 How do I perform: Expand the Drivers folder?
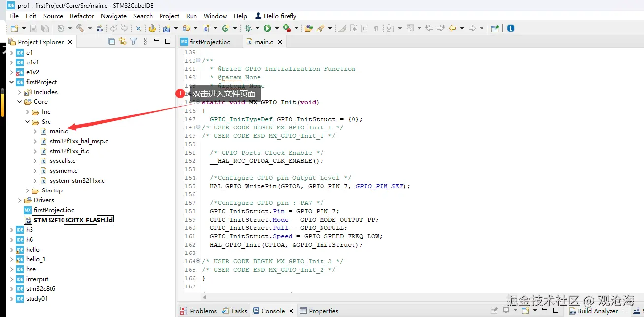19,200
